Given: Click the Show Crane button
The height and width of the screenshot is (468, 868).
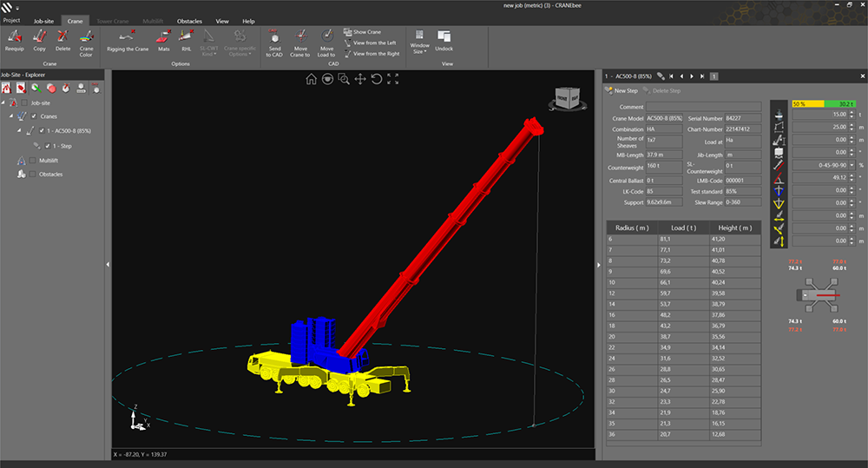Looking at the screenshot, I should (363, 32).
